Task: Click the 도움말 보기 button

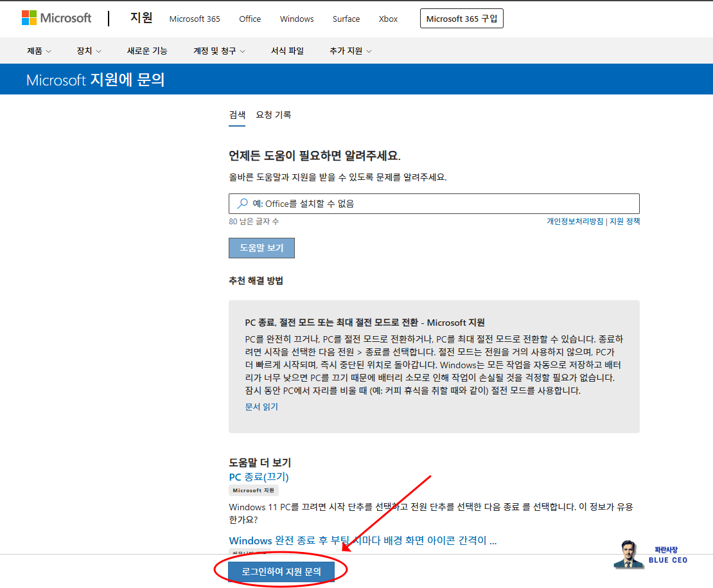Action: [261, 248]
